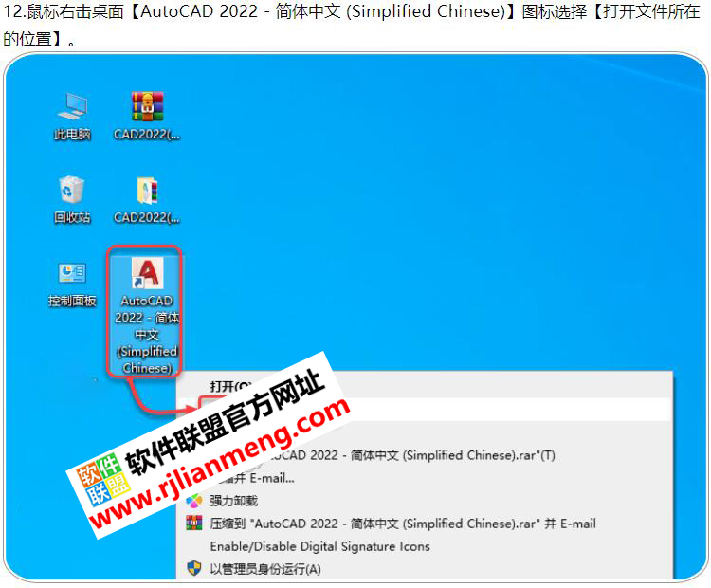711x588 pixels.
Task: Select 压缩到 .rar 并 E-mail menu entry
Action: [x=403, y=524]
